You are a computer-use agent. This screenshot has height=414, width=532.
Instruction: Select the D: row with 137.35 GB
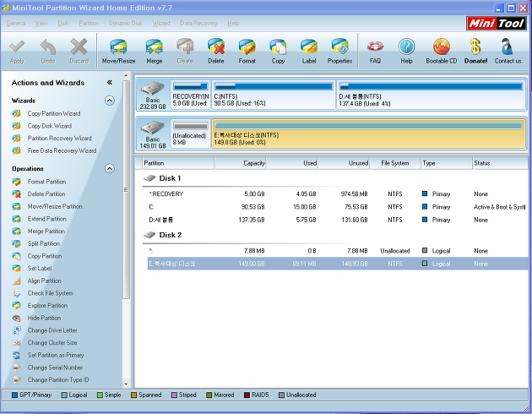(x=338, y=220)
